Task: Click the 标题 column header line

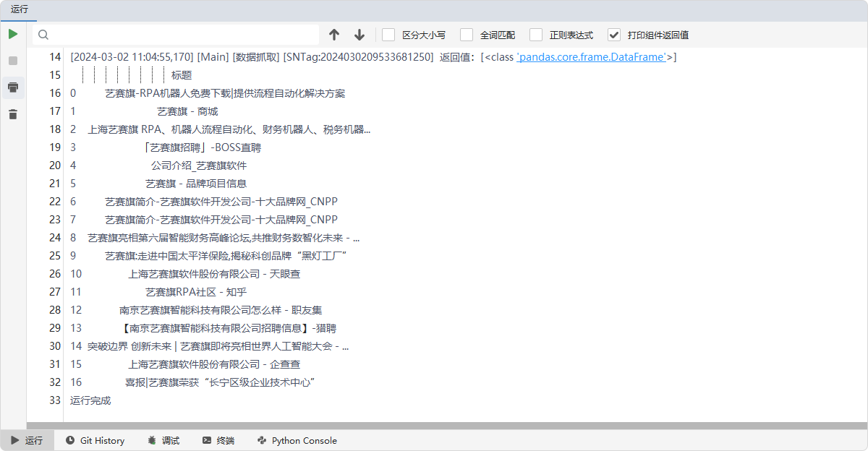Action: pos(182,75)
